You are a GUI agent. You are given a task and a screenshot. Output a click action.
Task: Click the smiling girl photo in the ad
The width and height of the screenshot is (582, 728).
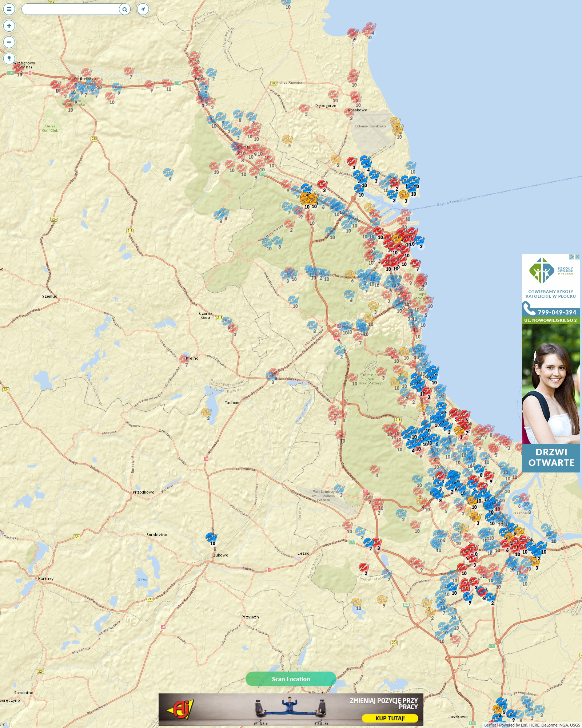(x=551, y=384)
